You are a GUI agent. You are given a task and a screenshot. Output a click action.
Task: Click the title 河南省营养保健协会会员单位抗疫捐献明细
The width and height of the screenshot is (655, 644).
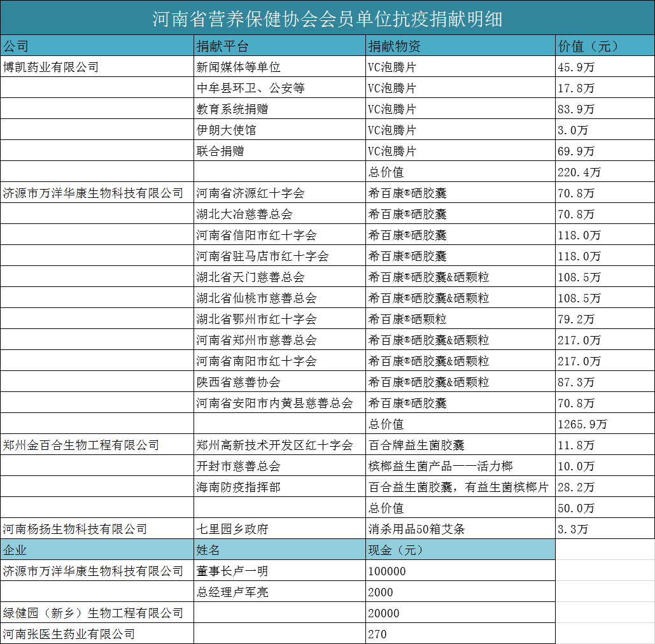click(x=327, y=19)
